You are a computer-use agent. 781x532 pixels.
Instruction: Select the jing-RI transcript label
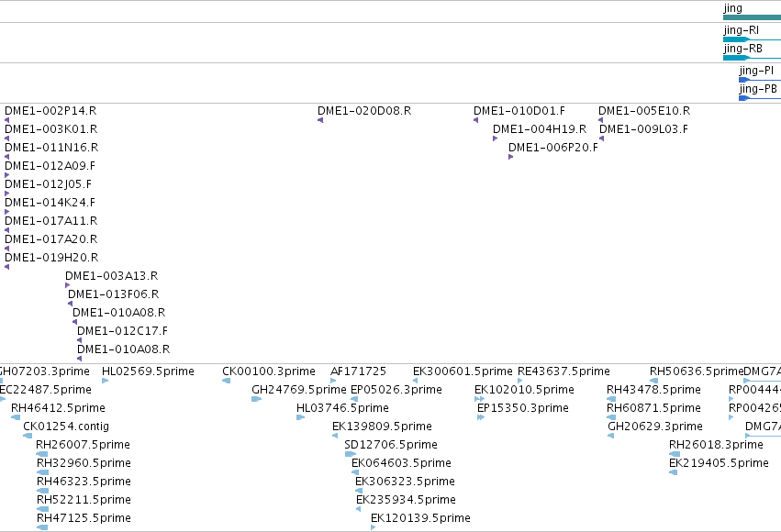[742, 30]
